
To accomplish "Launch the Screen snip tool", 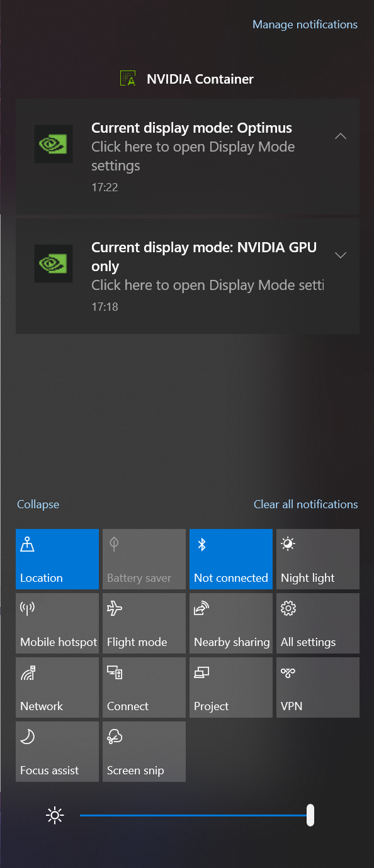I will click(144, 752).
